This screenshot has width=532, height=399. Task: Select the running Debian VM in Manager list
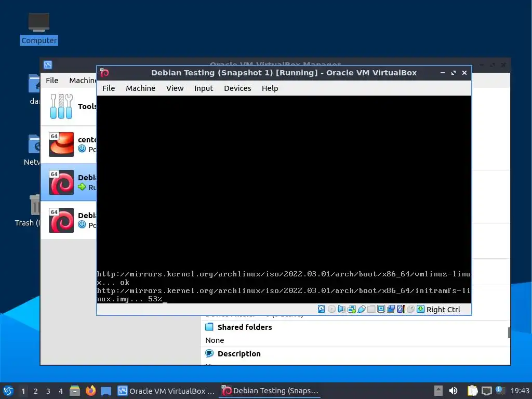69,182
